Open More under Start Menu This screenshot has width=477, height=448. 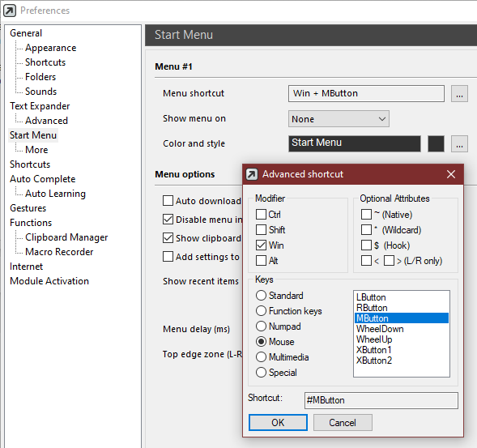coord(36,150)
